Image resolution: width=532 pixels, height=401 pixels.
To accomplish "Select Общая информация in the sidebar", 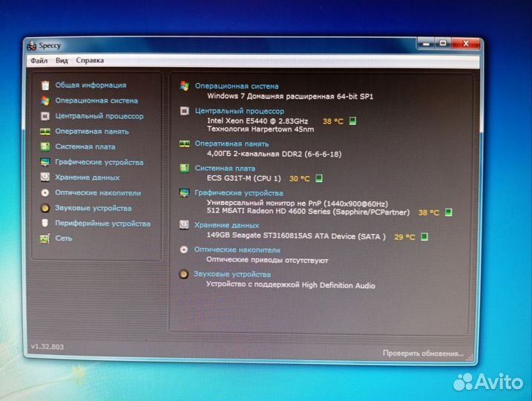I will (x=91, y=85).
